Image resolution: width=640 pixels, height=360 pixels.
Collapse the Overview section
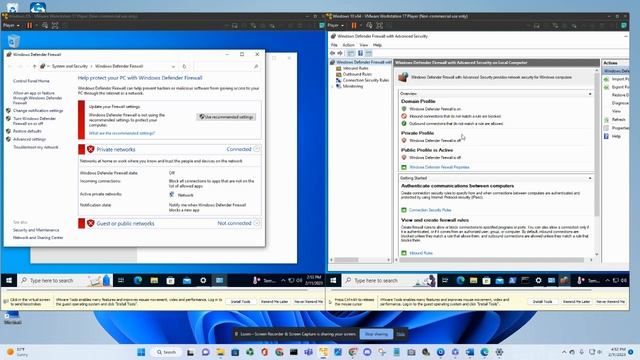pos(590,94)
